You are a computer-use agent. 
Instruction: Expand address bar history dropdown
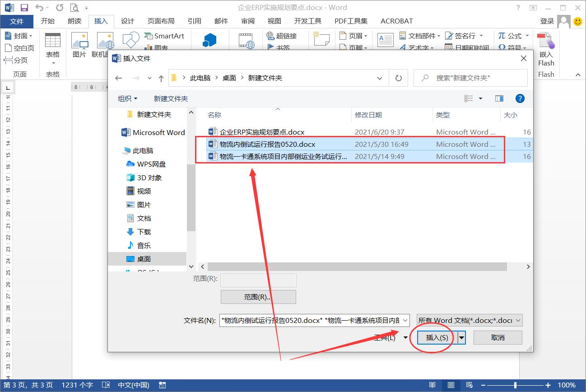380,78
